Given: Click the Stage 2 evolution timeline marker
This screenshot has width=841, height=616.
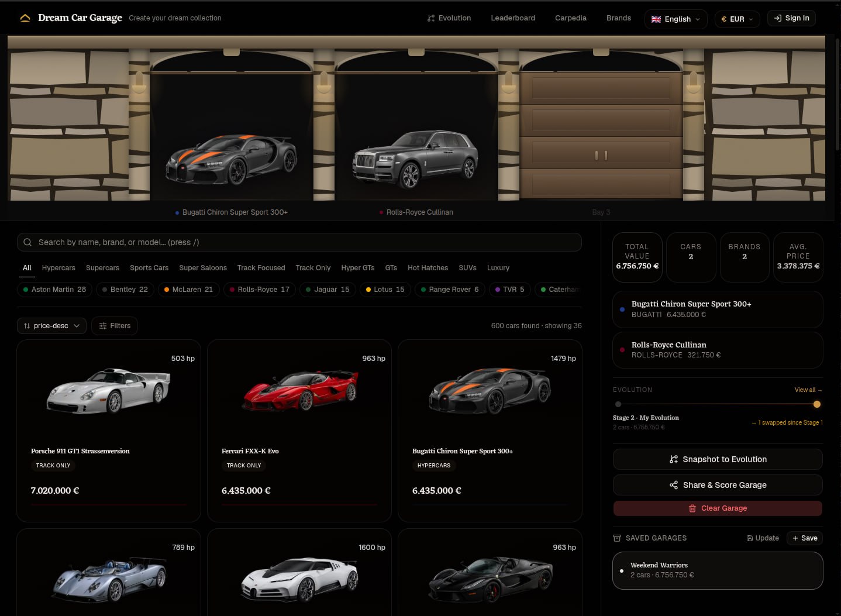Looking at the screenshot, I should pos(817,404).
